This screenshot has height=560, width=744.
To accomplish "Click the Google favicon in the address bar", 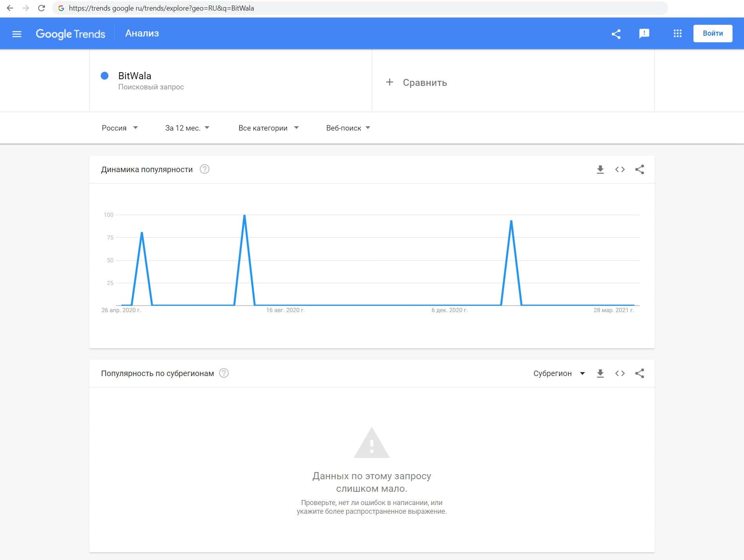I will (61, 8).
